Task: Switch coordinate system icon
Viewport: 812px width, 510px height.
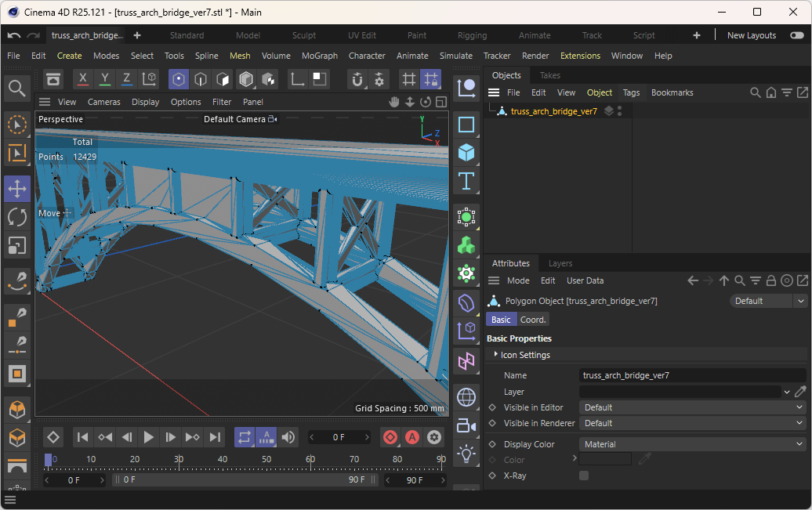Action: pyautogui.click(x=149, y=79)
